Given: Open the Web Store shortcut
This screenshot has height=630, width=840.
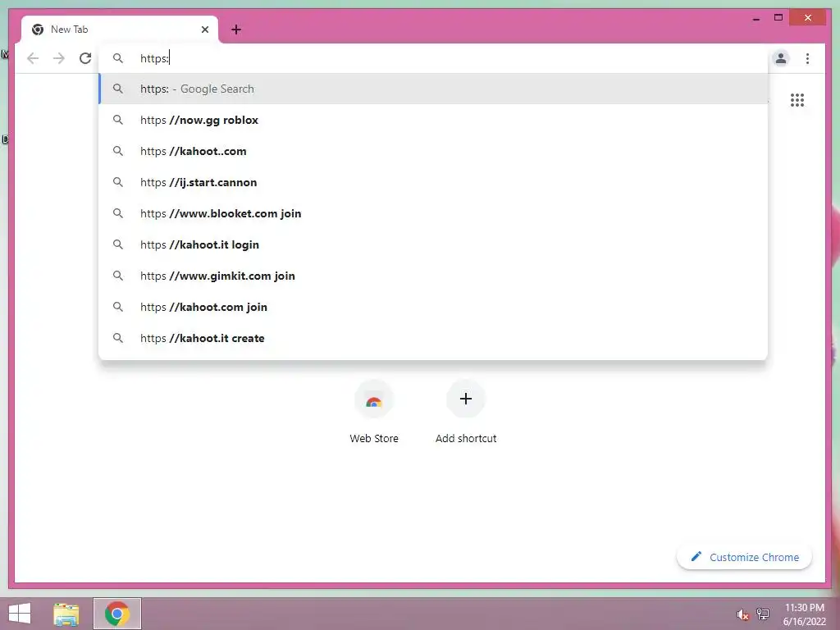Looking at the screenshot, I should [x=374, y=412].
